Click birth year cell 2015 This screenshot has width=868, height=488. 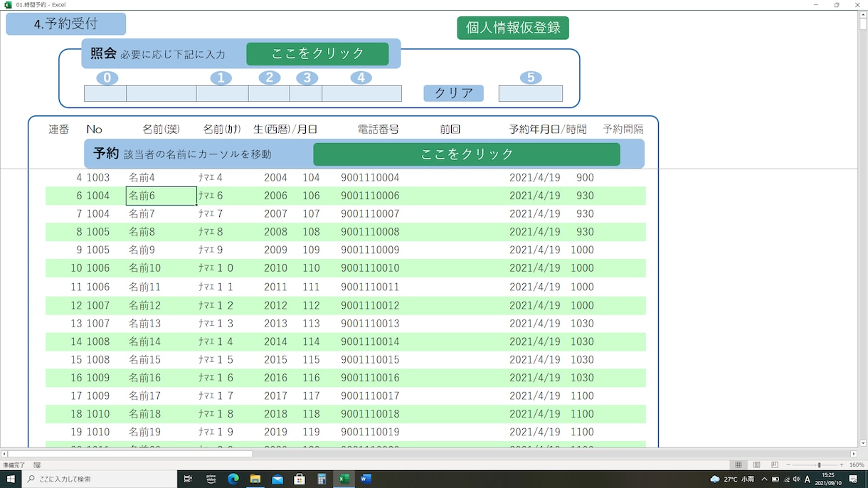coord(275,360)
